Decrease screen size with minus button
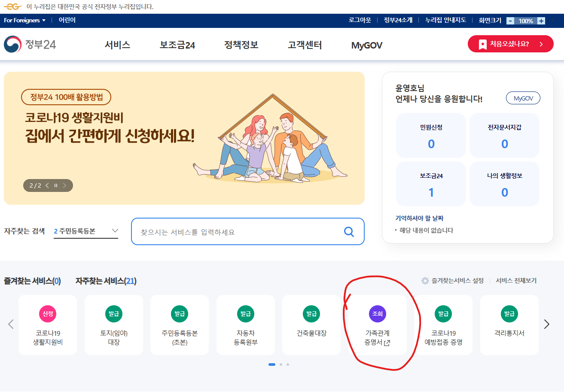Image resolution: width=564 pixels, height=392 pixels. pos(510,21)
